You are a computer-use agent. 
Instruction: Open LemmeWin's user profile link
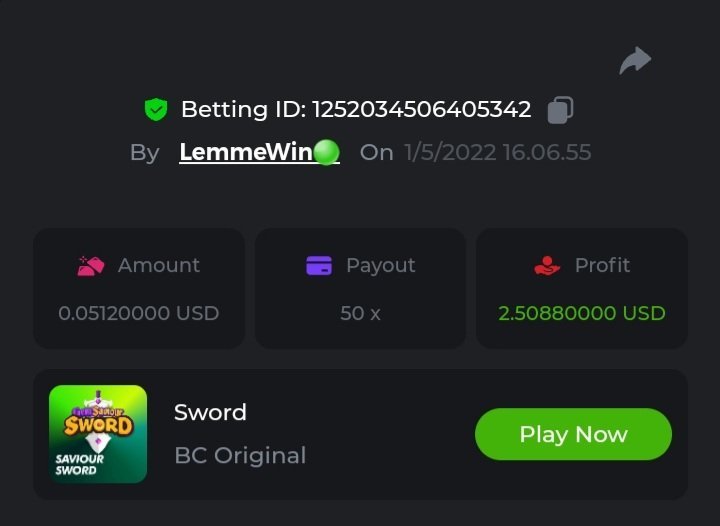pos(259,152)
